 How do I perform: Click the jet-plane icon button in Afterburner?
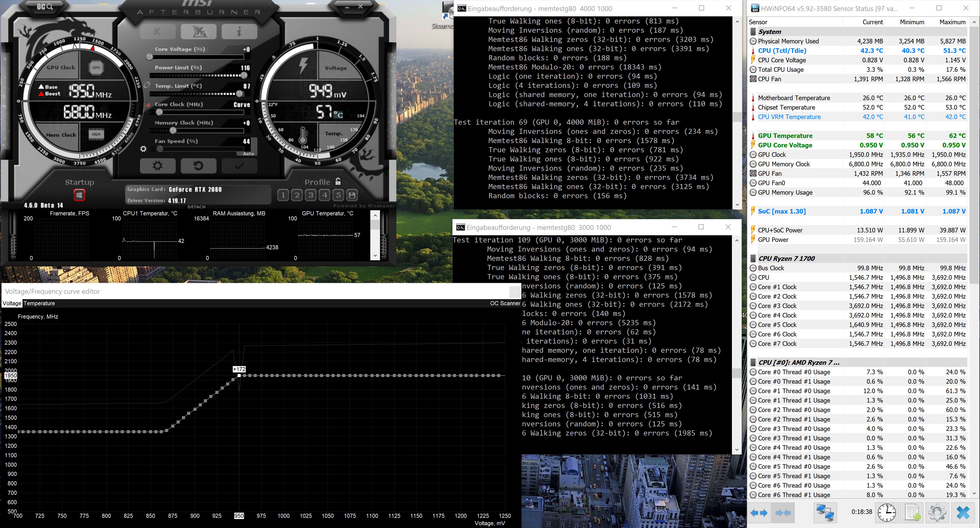pos(199,32)
